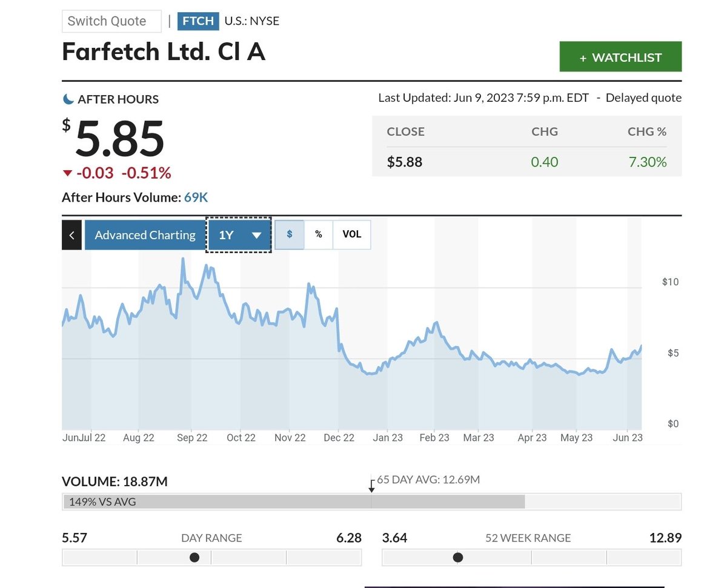Click the 149% VS AVG text
Screen dimensions: 727x588
tap(102, 501)
